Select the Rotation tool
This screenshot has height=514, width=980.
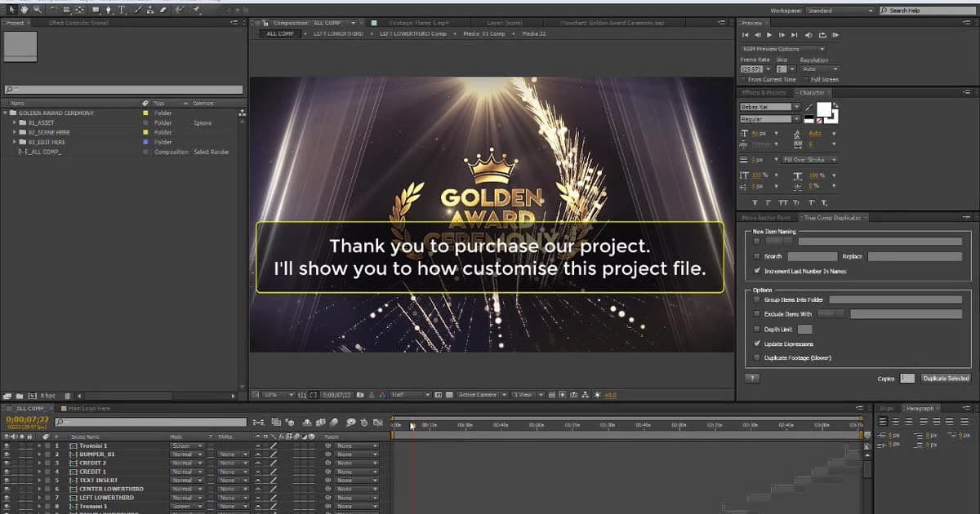pyautogui.click(x=54, y=10)
